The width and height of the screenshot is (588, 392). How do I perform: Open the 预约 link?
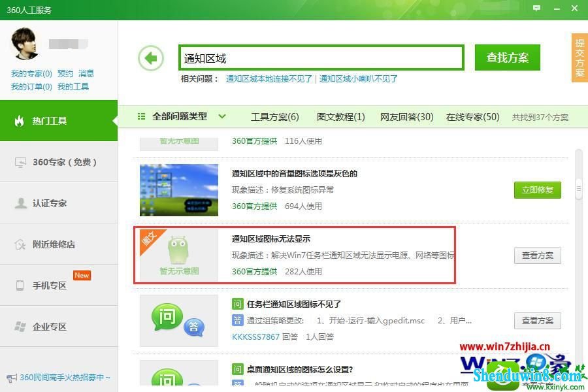tap(65, 74)
